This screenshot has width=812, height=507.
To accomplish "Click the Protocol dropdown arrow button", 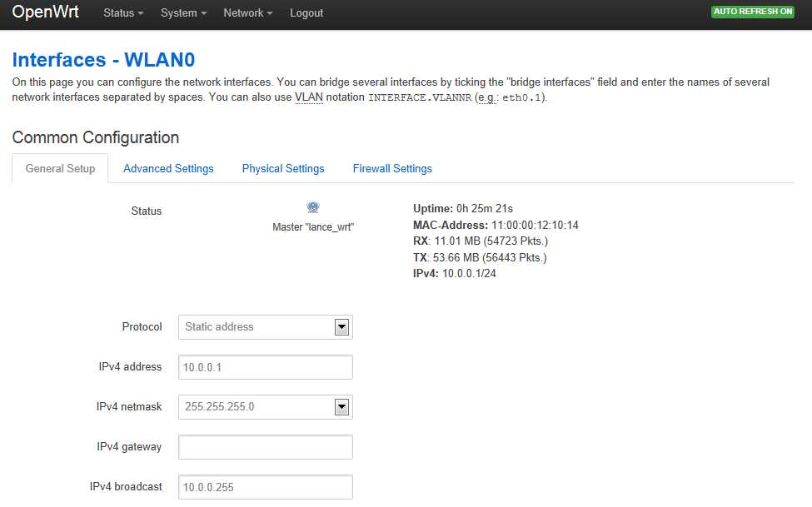I will coord(341,327).
